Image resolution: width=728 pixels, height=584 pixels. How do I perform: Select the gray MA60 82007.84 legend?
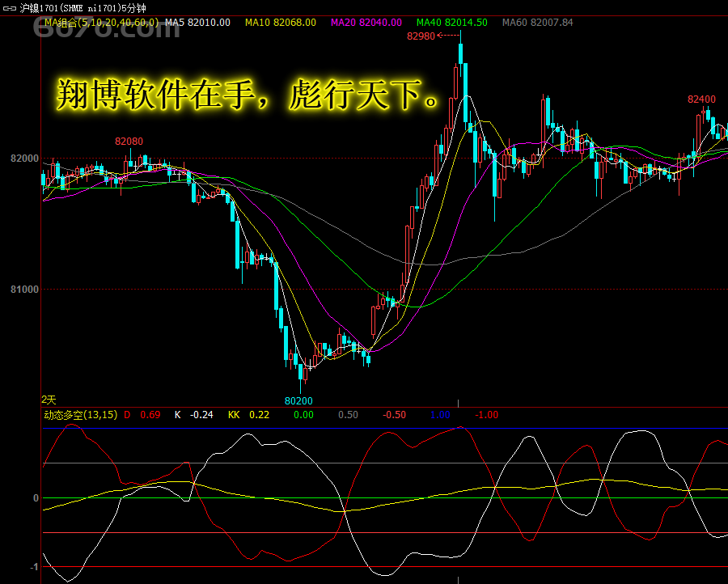coord(537,23)
